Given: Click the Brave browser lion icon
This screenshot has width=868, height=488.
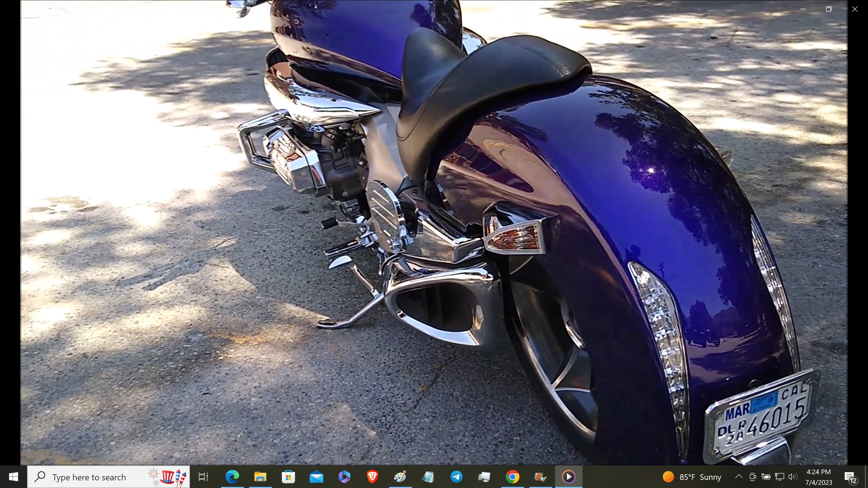Looking at the screenshot, I should (372, 477).
